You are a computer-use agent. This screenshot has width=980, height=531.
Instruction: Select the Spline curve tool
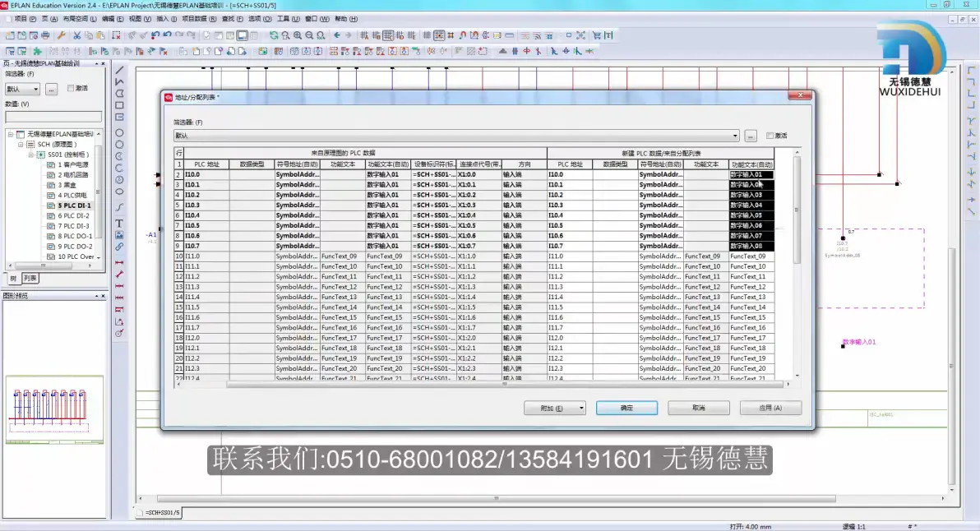point(119,207)
